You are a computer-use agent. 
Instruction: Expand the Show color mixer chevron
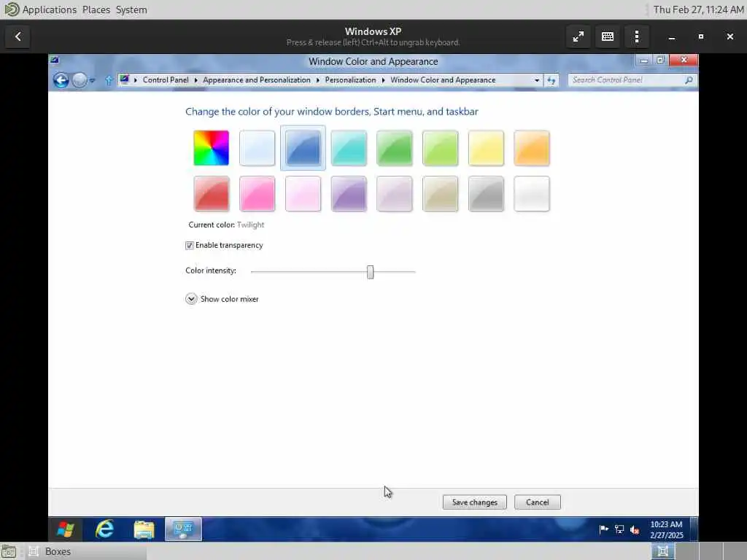point(191,298)
